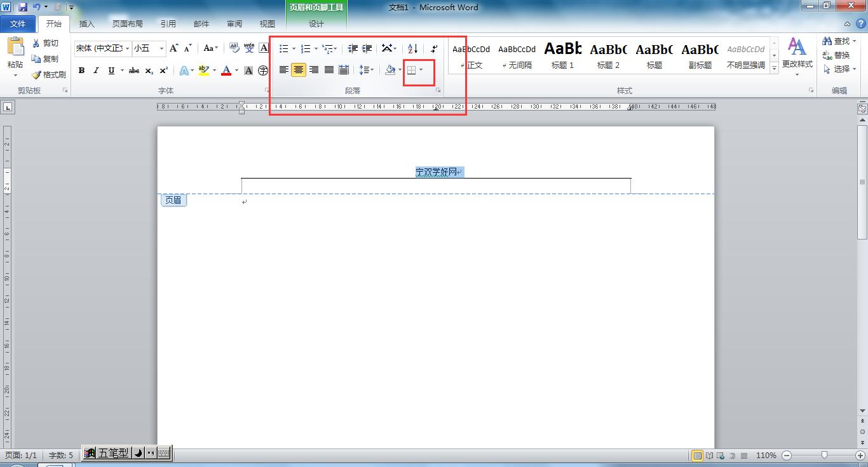
Task: Open the line spacing dropdown
Action: click(x=367, y=70)
